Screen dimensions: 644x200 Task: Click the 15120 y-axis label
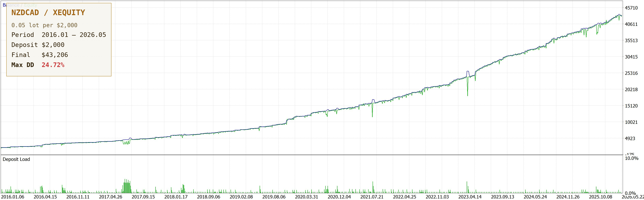(x=631, y=106)
